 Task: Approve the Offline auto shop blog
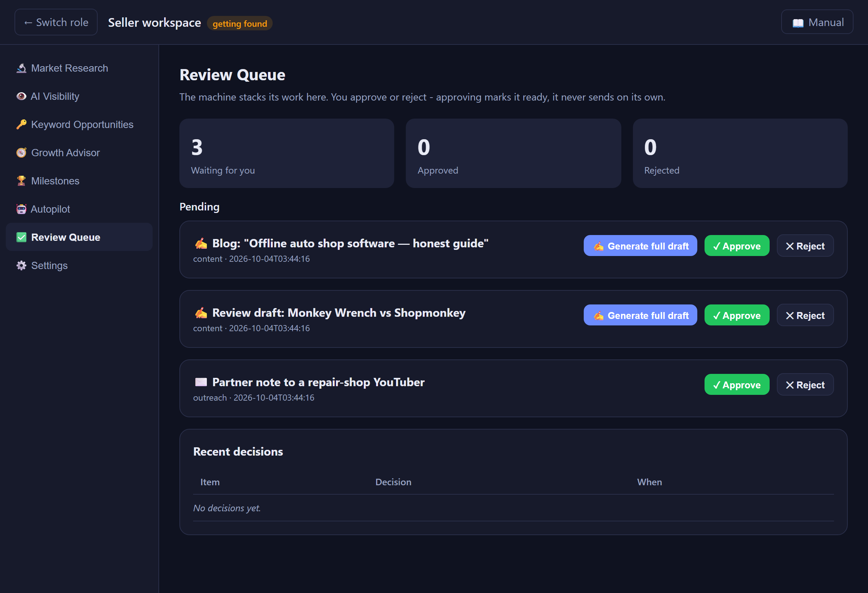[x=736, y=246]
